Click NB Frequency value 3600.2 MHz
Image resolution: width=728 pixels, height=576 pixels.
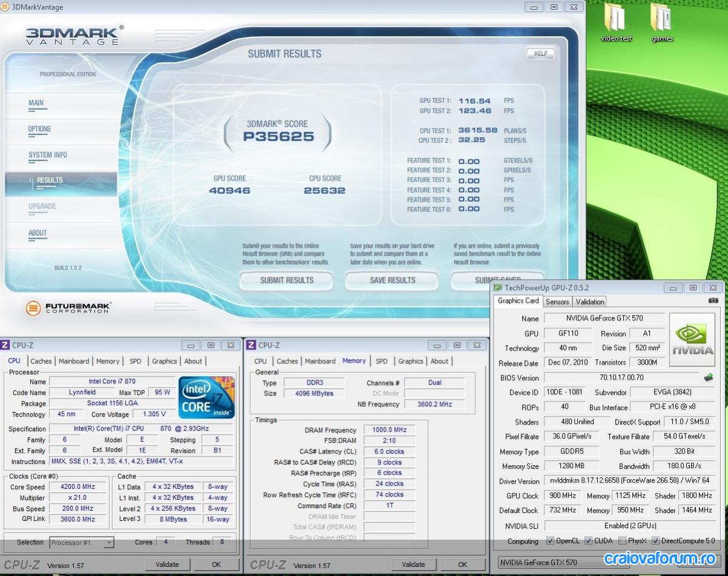coord(434,404)
